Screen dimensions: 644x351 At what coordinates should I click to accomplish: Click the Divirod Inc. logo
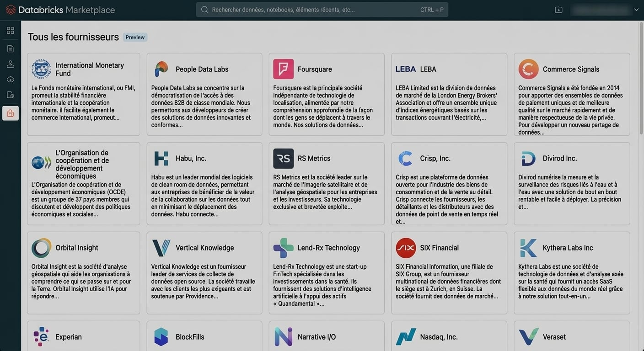click(528, 159)
